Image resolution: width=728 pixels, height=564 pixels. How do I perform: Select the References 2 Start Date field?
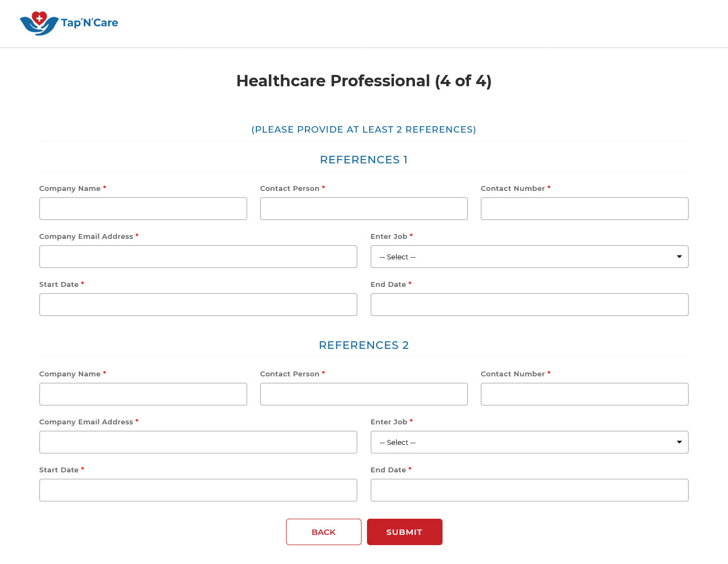point(198,490)
